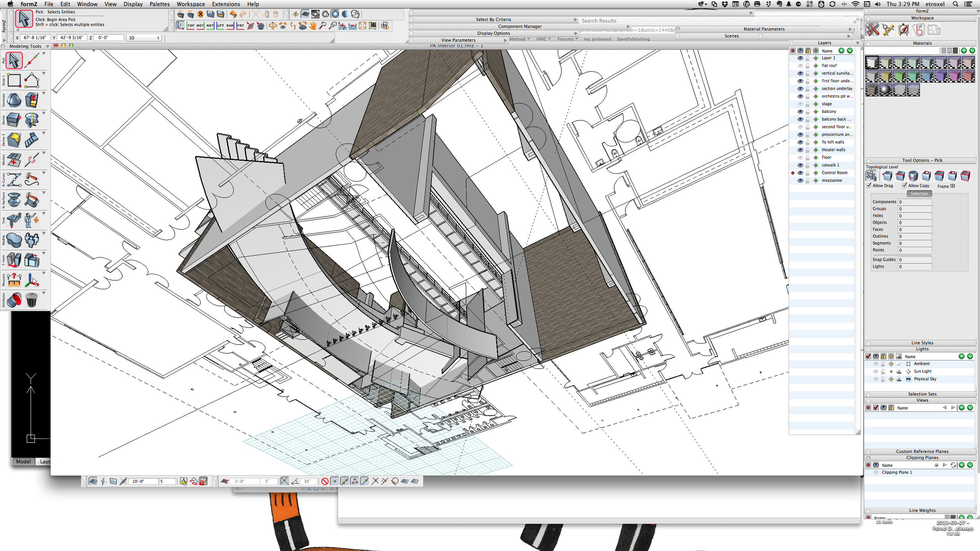Select the Orbit view rotation tool
This screenshot has width=980, height=551.
[273, 26]
